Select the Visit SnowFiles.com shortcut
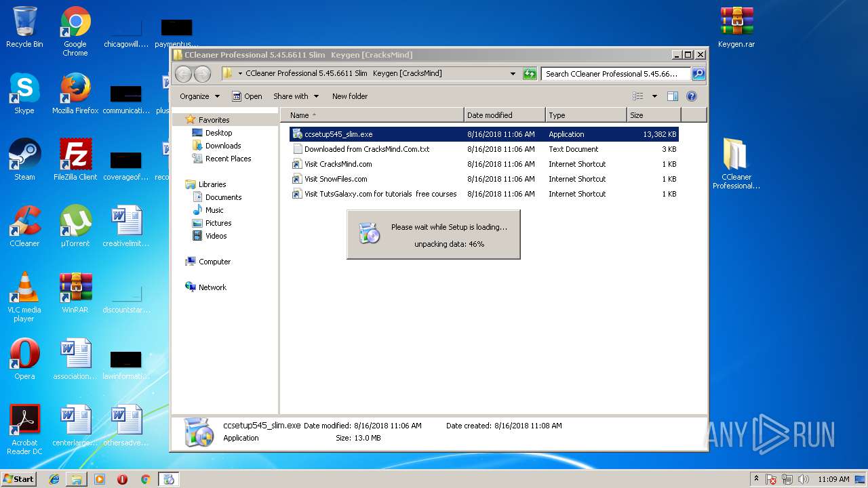Image resolution: width=868 pixels, height=488 pixels. coord(484,179)
